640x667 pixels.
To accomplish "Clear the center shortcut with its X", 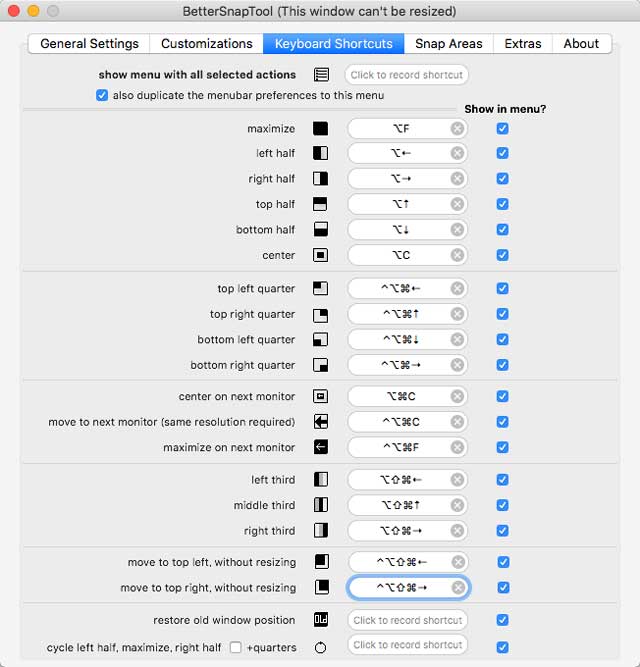I will (457, 255).
